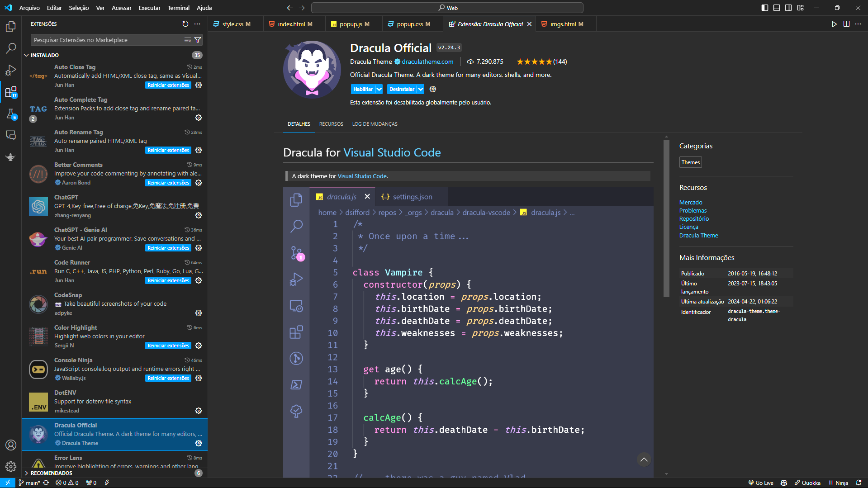This screenshot has height=488, width=868.
Task: Open Habilitar dropdown arrow
Action: click(379, 89)
